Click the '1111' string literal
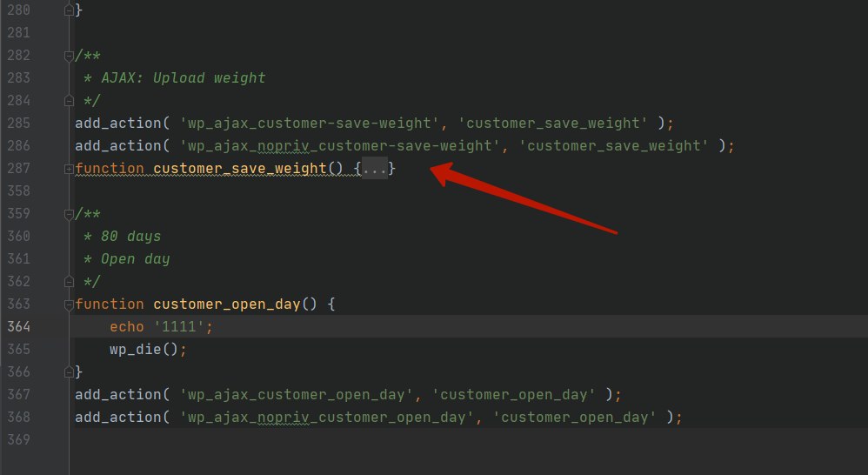 (x=179, y=326)
